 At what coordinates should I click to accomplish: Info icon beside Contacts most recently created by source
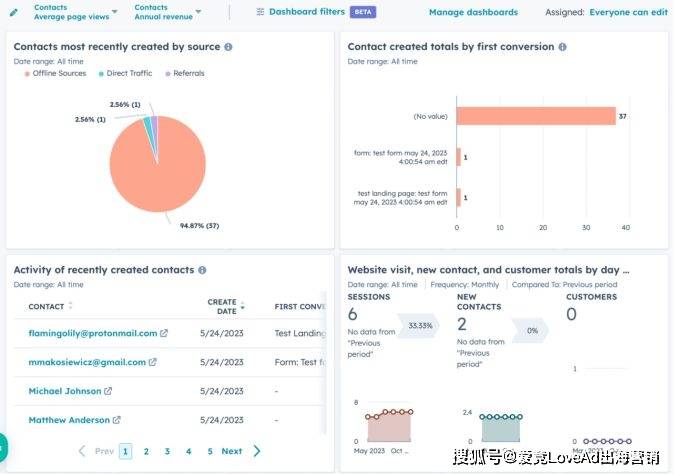click(228, 47)
